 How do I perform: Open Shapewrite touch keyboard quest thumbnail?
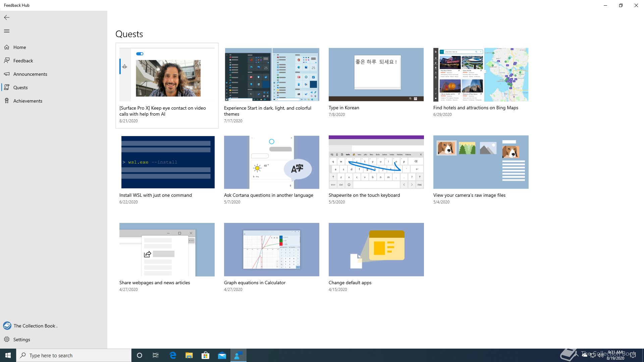pyautogui.click(x=376, y=162)
